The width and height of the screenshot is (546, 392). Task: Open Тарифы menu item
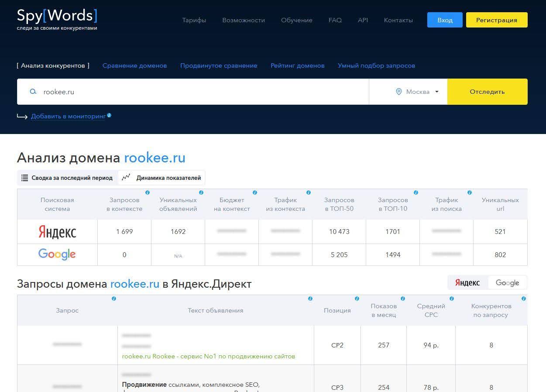[194, 20]
